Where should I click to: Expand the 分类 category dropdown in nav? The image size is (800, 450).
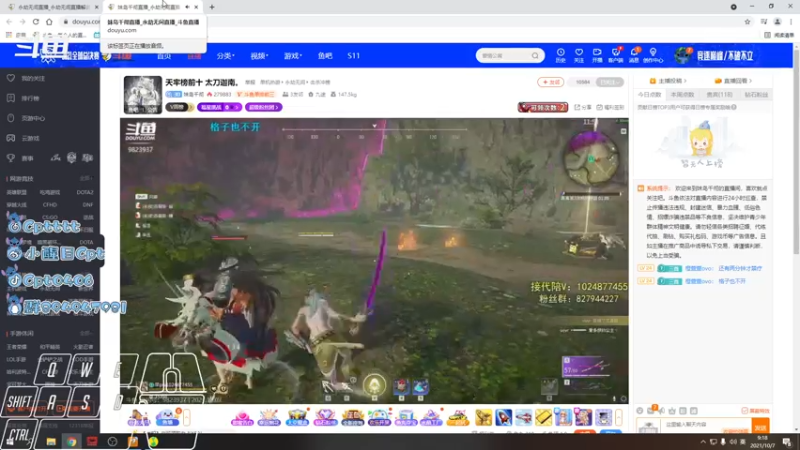[x=225, y=56]
